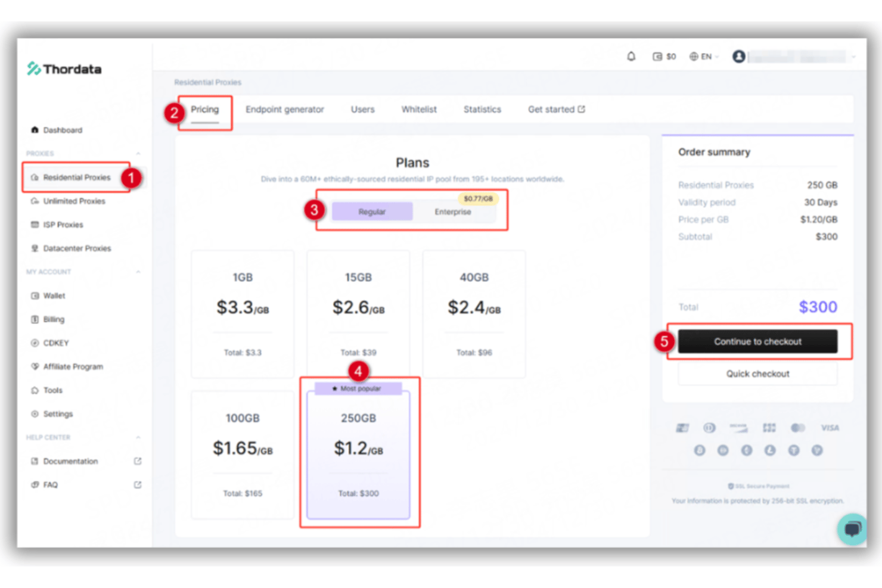Screen dimensions: 882x588
Task: Click Documentation external link icon
Action: click(x=138, y=461)
